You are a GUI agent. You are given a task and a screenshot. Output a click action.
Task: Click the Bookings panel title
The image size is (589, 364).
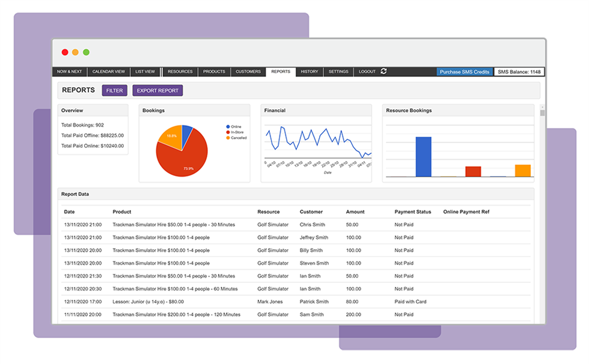pos(153,111)
